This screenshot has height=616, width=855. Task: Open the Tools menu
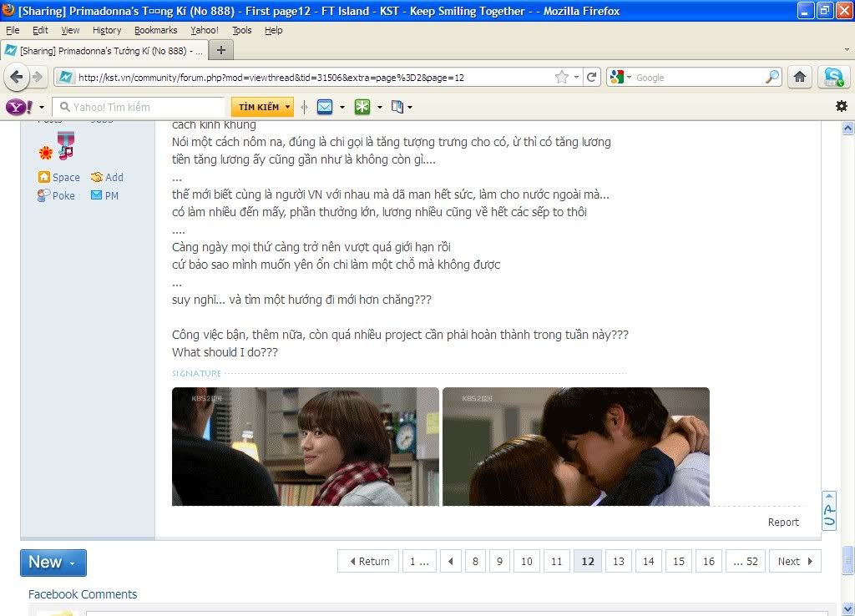click(241, 30)
